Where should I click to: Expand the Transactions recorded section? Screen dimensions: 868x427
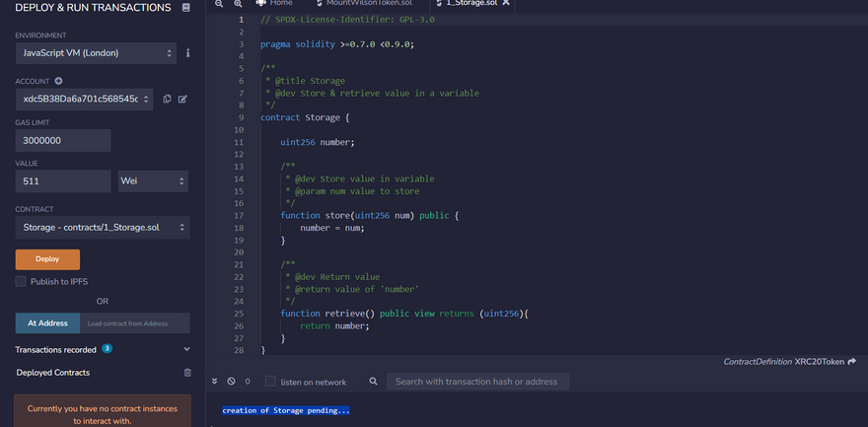pos(186,349)
